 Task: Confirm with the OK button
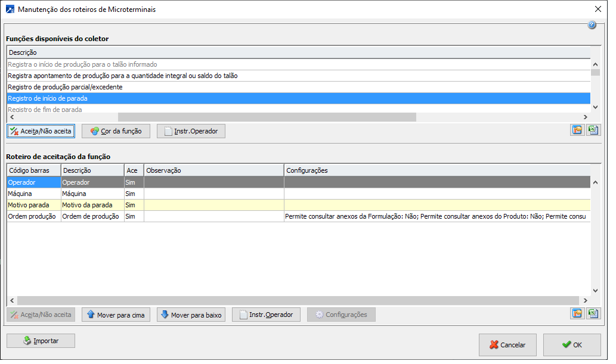(572, 345)
